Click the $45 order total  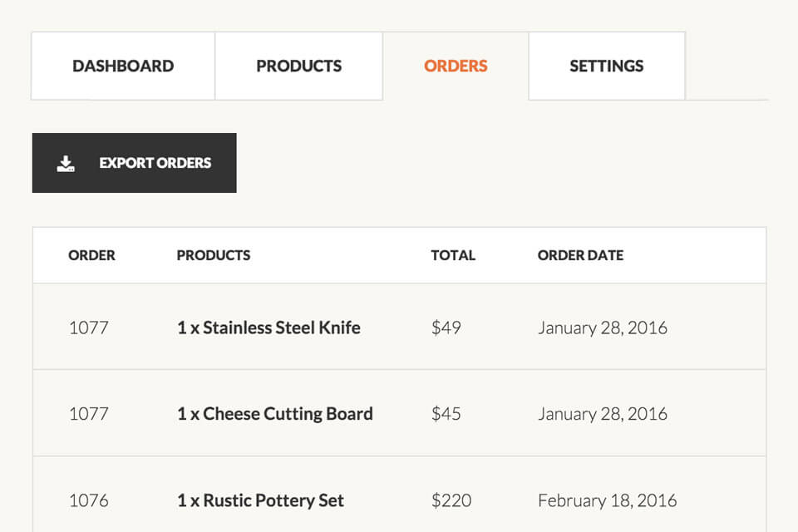(446, 414)
